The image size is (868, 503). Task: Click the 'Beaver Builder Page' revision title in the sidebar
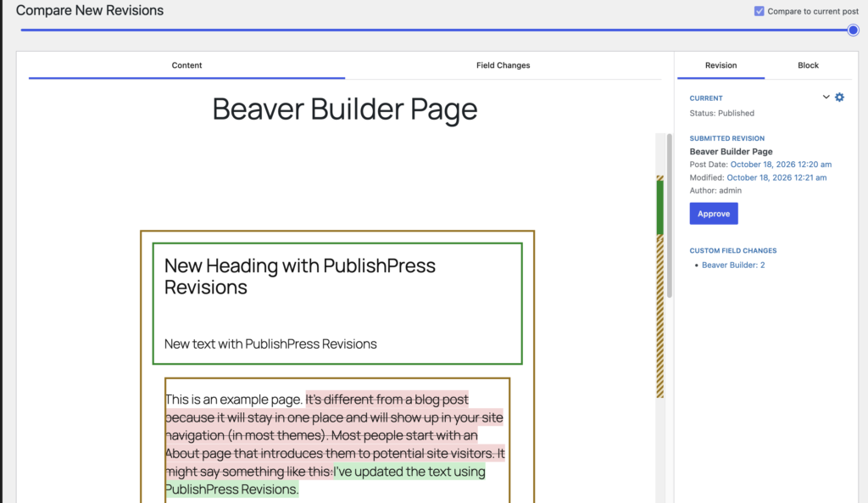[732, 152]
